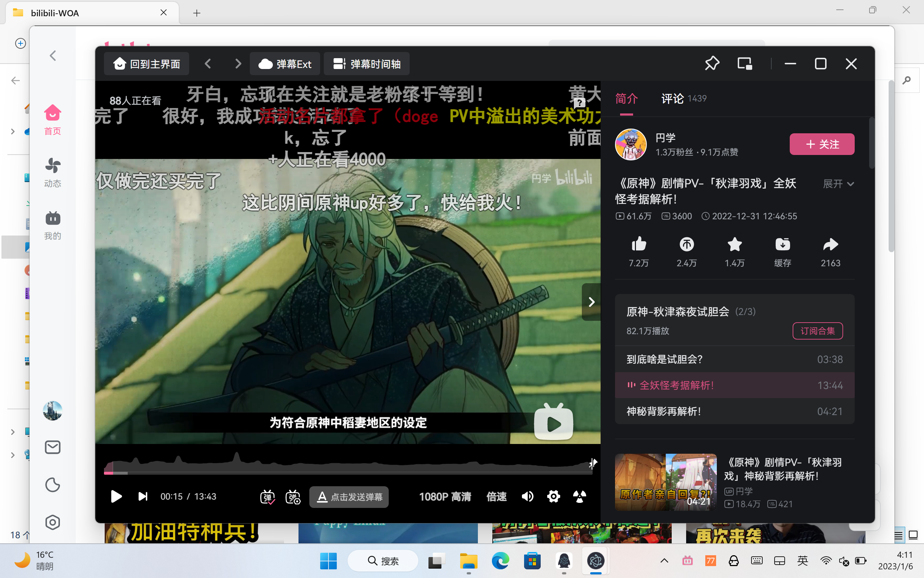Open messages mail icon in sidebar
The image size is (924, 578).
coord(53,447)
